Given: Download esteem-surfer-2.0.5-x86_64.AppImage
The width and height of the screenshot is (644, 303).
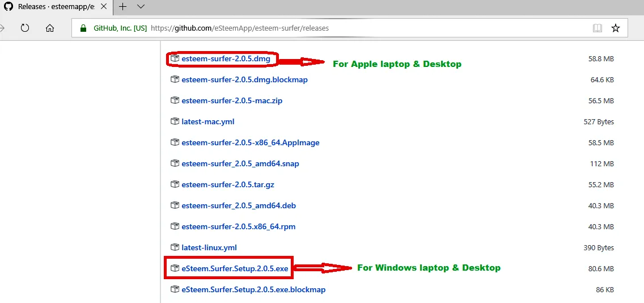Looking at the screenshot, I should click(250, 142).
